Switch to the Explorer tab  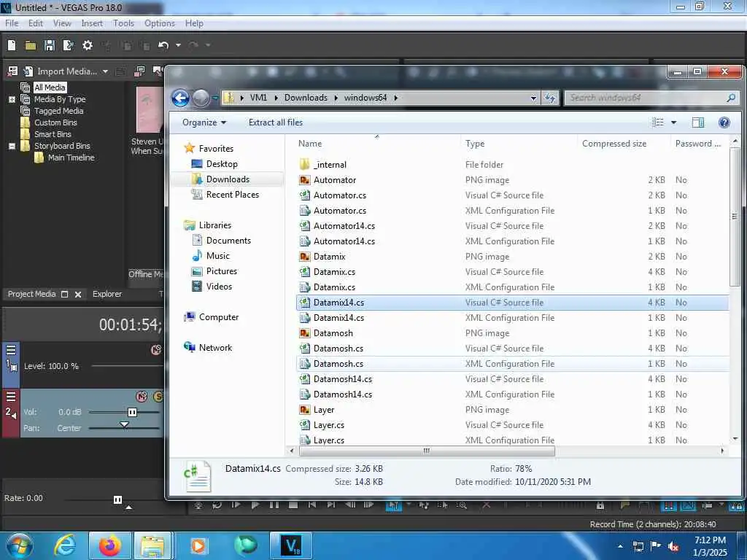107,295
